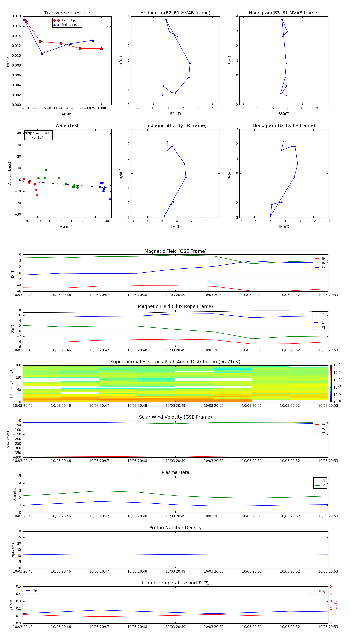Click the 'Hodogram(B3_B1 MVAB frame)' title
Image resolution: width=351 pixels, height=644 pixels.
point(284,13)
